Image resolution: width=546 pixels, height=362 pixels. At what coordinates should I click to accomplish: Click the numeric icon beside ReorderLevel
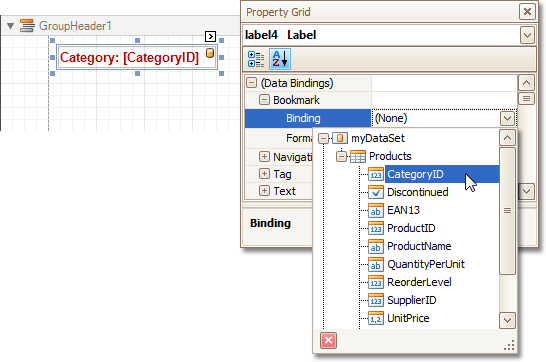[376, 282]
